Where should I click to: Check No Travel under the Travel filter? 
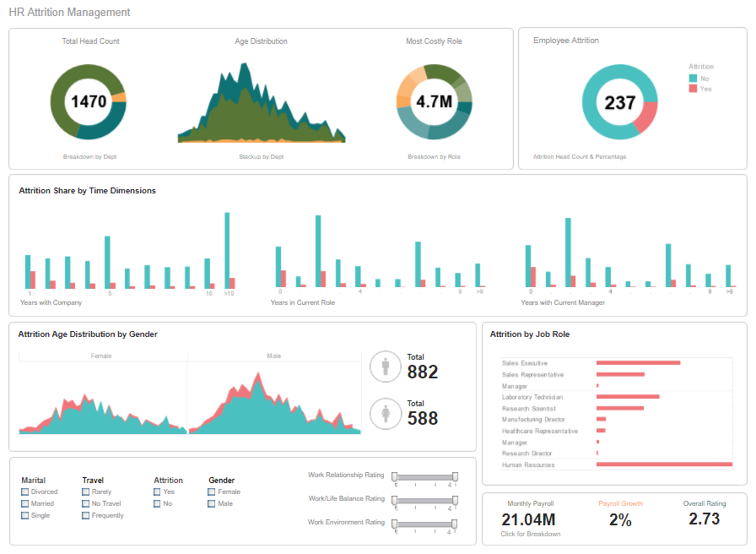[84, 503]
